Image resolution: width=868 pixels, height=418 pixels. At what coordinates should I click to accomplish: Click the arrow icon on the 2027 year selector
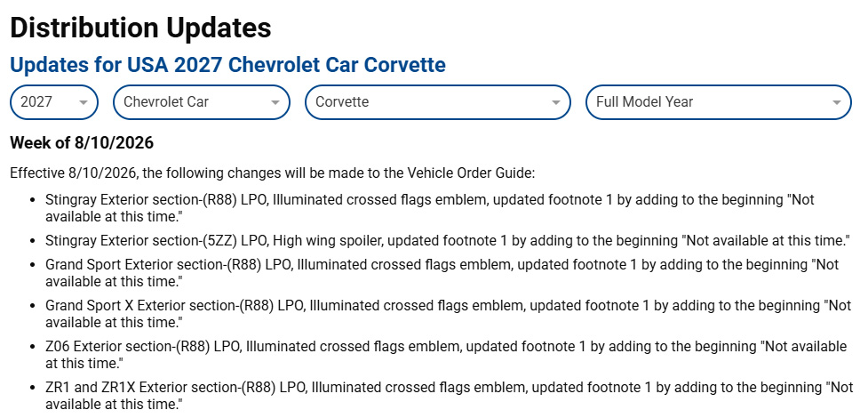click(x=84, y=102)
